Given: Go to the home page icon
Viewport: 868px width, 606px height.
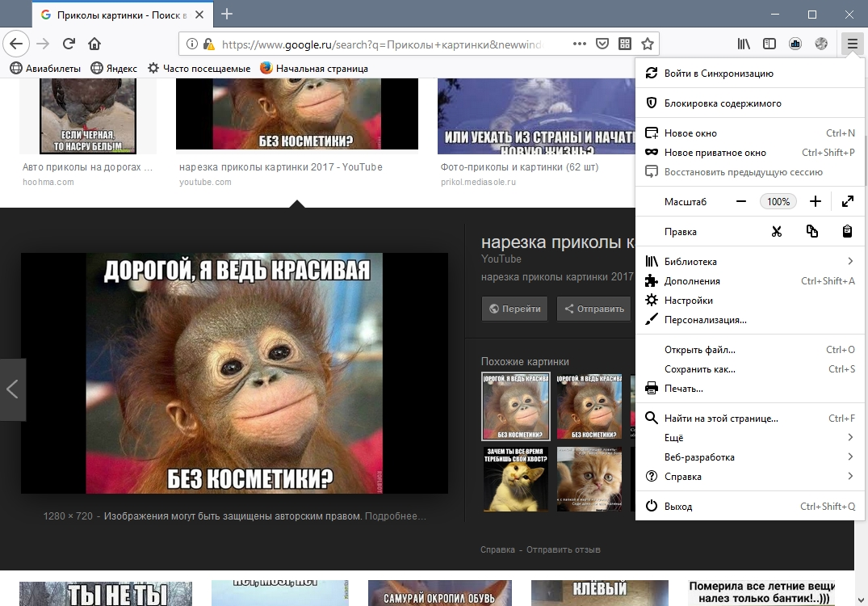Looking at the screenshot, I should pyautogui.click(x=94, y=44).
